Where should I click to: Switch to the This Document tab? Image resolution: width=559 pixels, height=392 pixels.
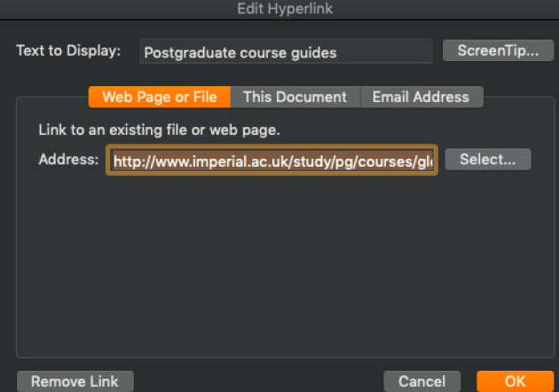(x=295, y=97)
